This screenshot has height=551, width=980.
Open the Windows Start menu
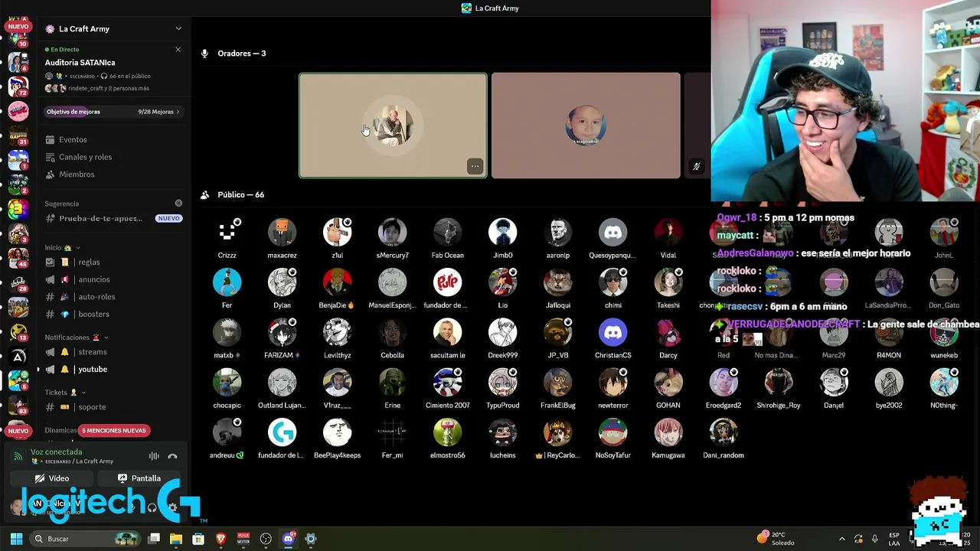click(16, 539)
